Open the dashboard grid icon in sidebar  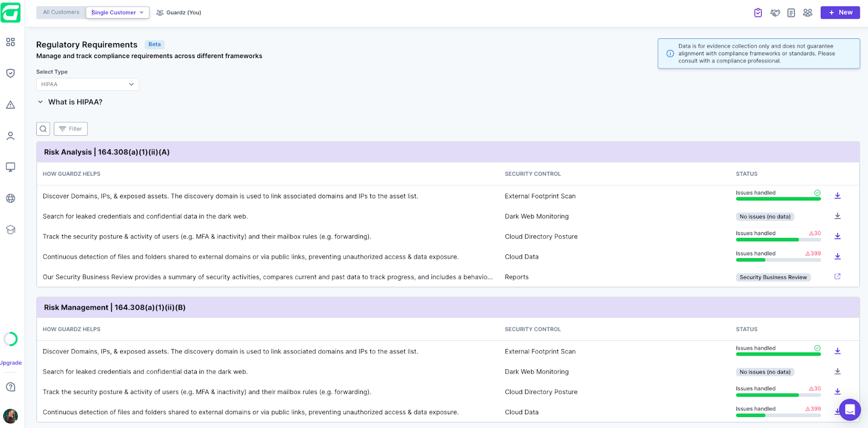click(x=10, y=42)
